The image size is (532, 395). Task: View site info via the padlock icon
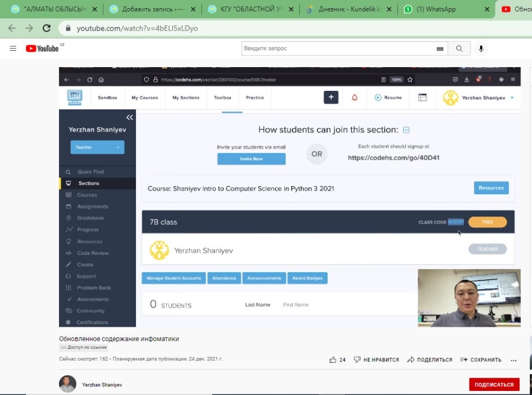click(x=68, y=28)
